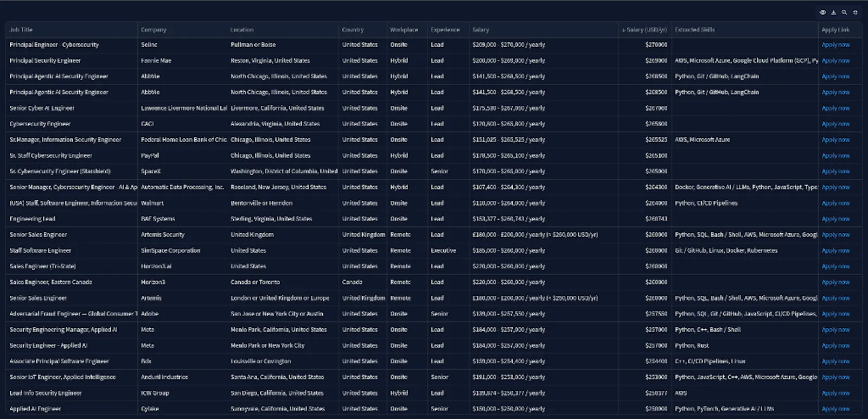Open Apply now for Walmart row
The height and width of the screenshot is (419, 868).
click(835, 203)
